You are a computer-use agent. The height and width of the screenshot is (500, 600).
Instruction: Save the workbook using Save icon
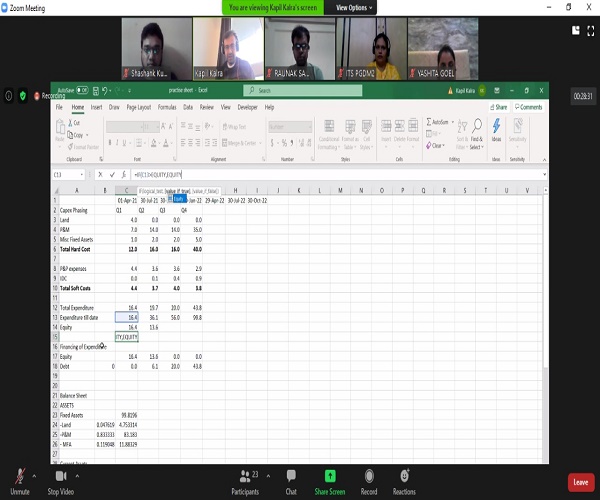96,91
